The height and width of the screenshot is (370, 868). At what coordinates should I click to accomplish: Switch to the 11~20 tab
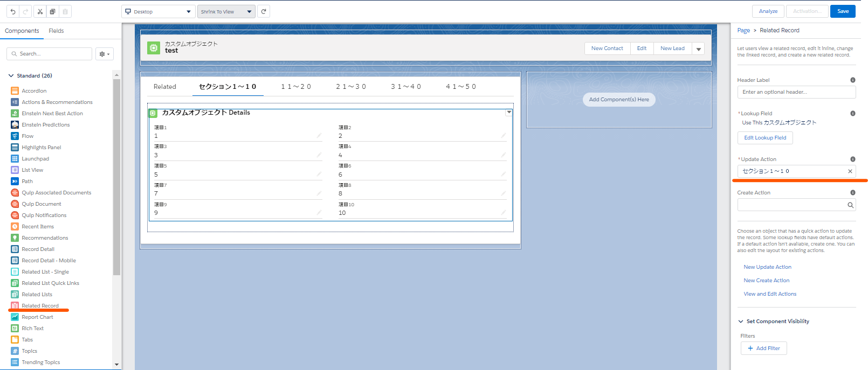click(x=295, y=87)
